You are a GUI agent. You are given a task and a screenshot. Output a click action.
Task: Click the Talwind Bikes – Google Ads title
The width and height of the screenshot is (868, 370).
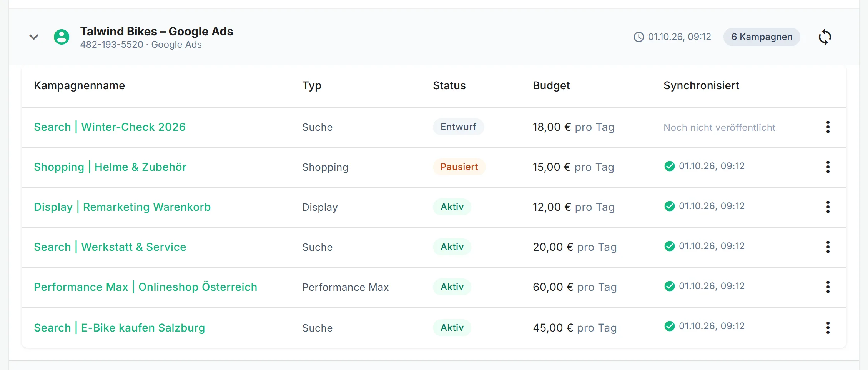click(x=156, y=31)
